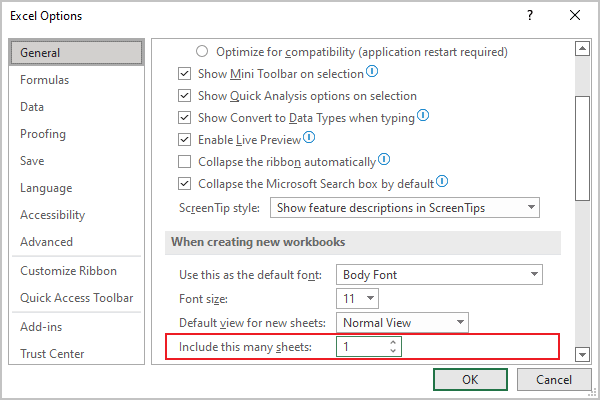Click the vertical scrollbar thumb
The image size is (600, 400).
point(582,148)
